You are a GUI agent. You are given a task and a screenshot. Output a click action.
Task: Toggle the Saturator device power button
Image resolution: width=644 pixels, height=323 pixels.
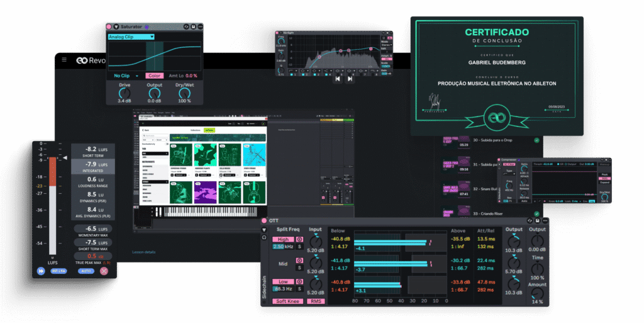pyautogui.click(x=109, y=26)
